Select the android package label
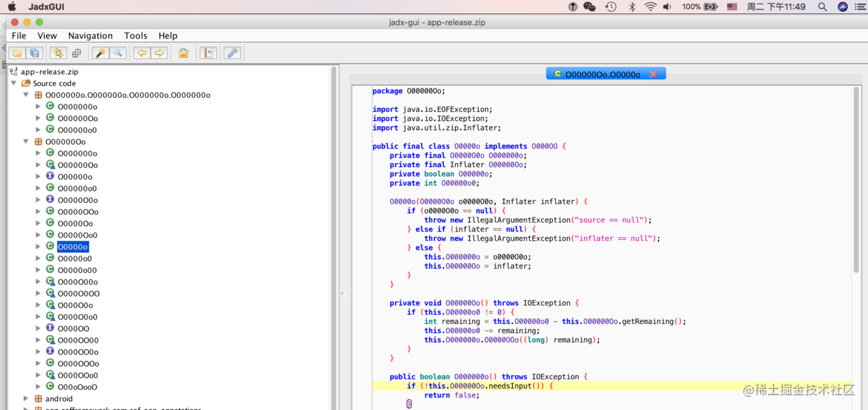The image size is (868, 410). point(59,399)
